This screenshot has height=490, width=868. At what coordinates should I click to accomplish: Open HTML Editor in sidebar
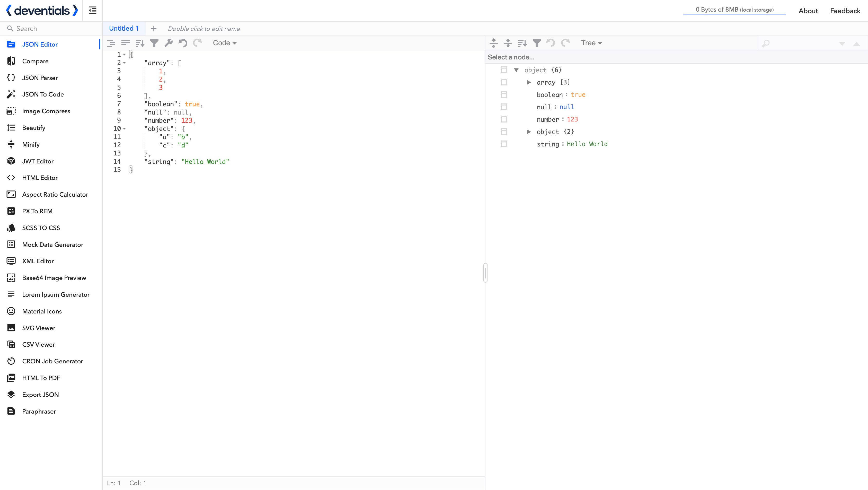[x=51, y=178]
